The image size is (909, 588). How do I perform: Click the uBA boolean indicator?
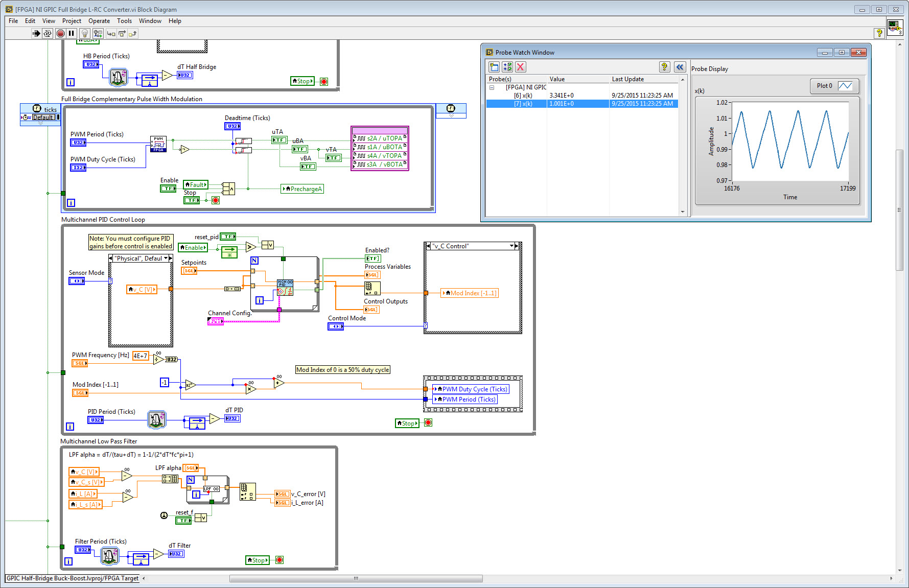[299, 149]
